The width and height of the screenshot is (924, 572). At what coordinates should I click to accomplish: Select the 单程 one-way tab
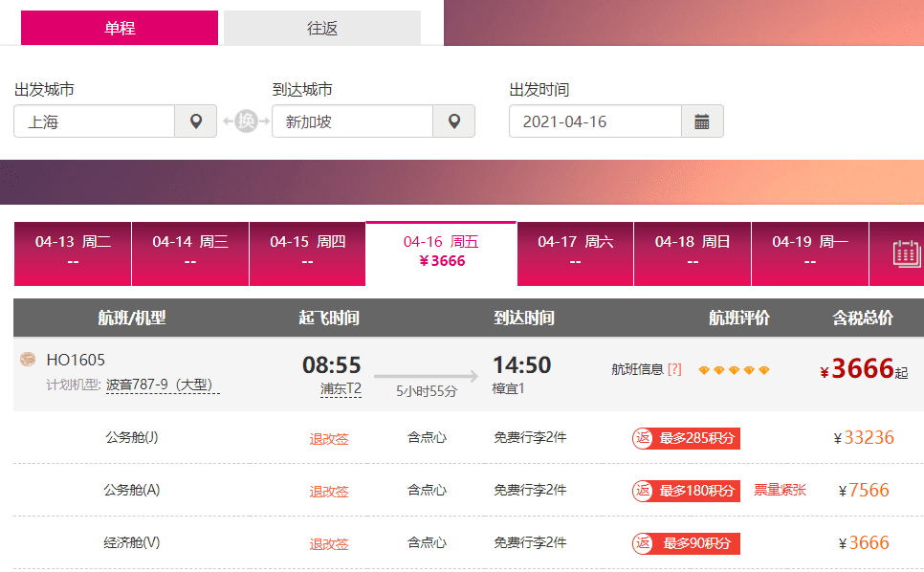point(120,28)
